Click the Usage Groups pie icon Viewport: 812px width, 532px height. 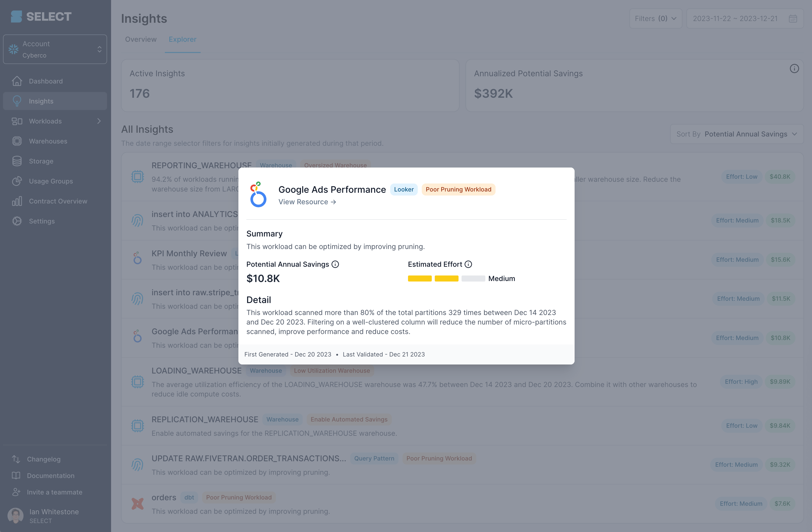[x=17, y=181]
